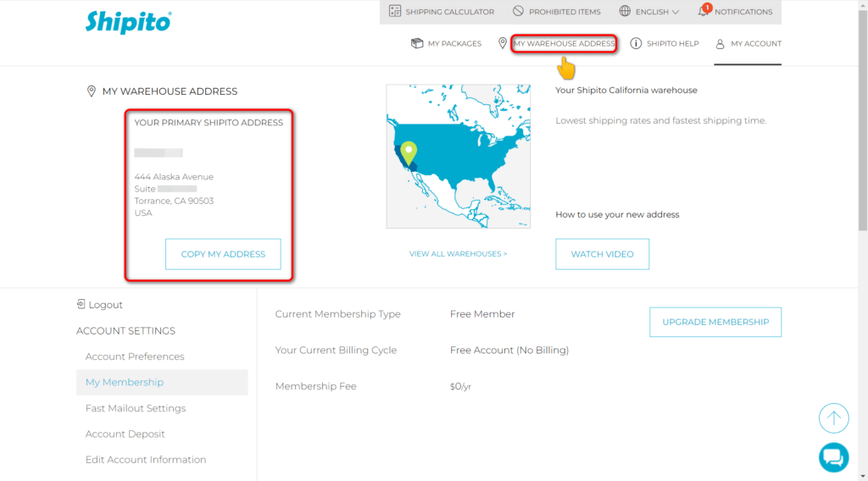The width and height of the screenshot is (868, 481).
Task: Open View All Warehouses link
Action: coord(458,254)
